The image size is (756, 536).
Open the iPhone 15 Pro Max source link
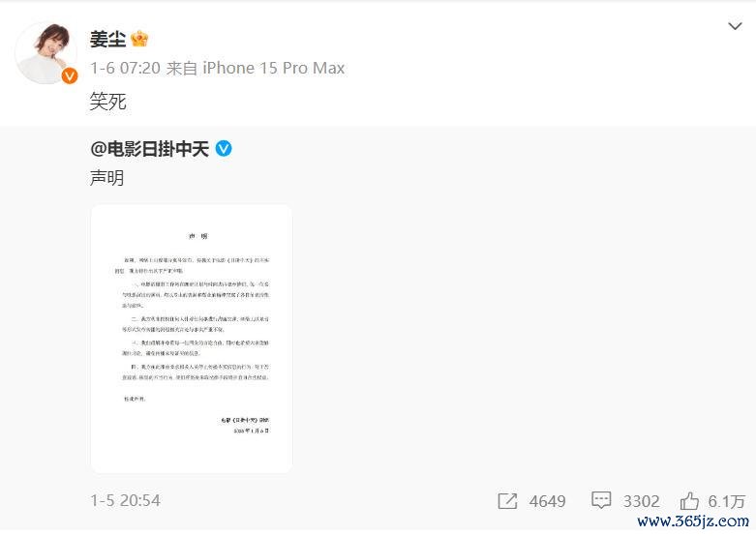click(x=273, y=68)
